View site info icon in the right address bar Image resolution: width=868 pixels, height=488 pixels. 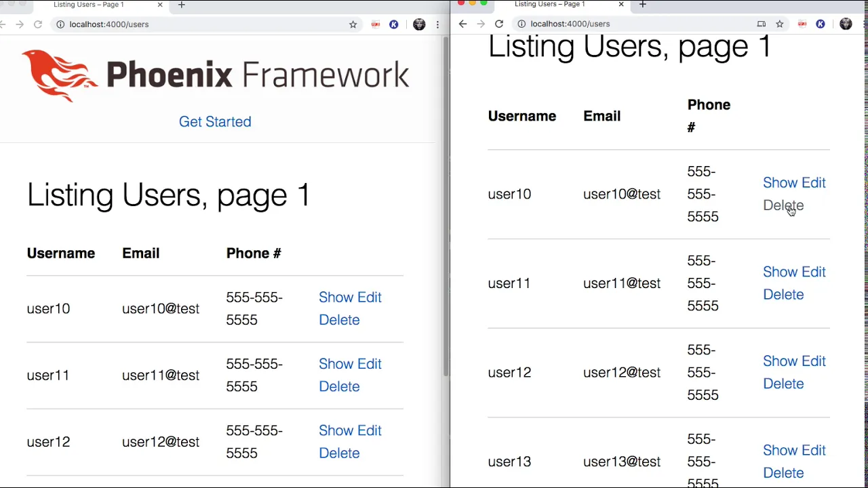click(521, 24)
